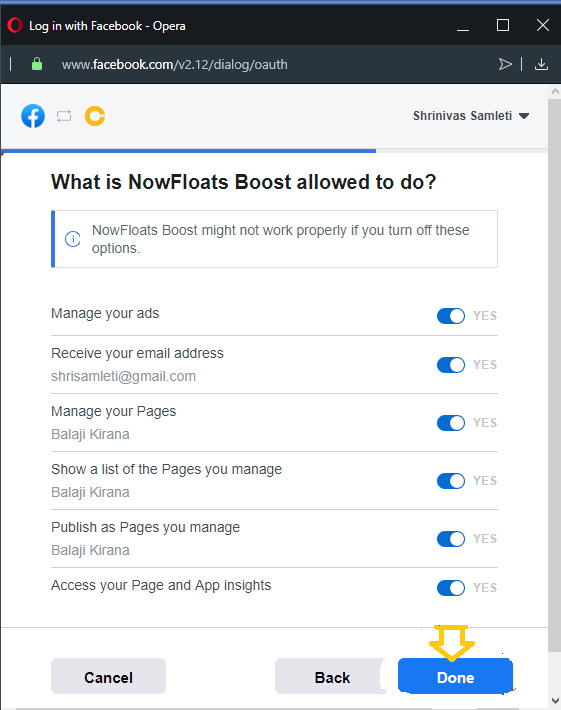Click the scrollbar down arrow
The width and height of the screenshot is (561, 710).
(x=555, y=701)
